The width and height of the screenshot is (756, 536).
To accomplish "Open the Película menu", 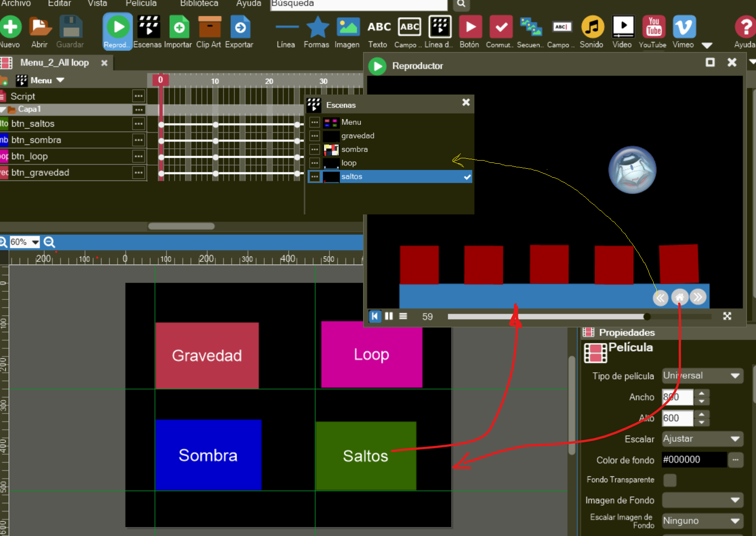I will tap(141, 4).
